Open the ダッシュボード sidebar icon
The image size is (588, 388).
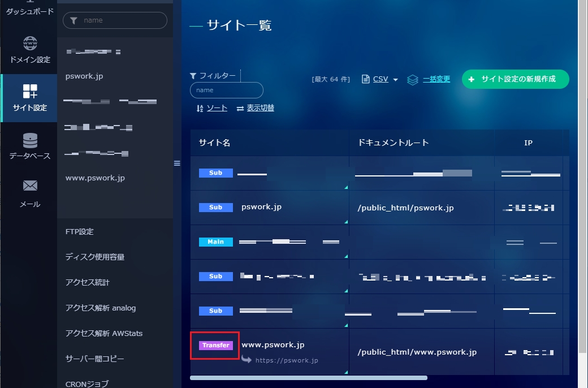click(x=29, y=6)
